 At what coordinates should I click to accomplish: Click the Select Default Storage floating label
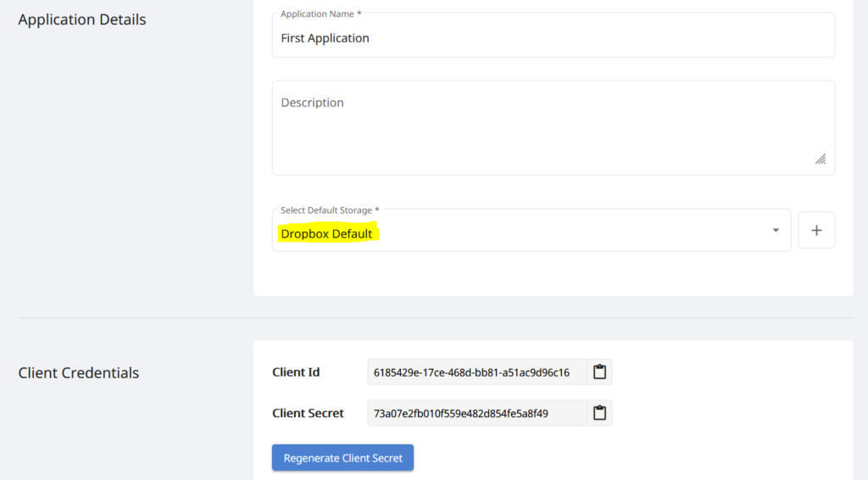(x=330, y=209)
